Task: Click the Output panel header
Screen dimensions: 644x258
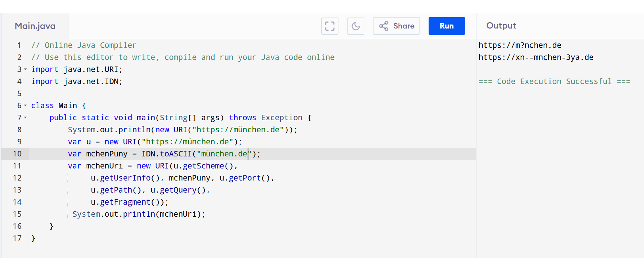Action: click(x=501, y=26)
